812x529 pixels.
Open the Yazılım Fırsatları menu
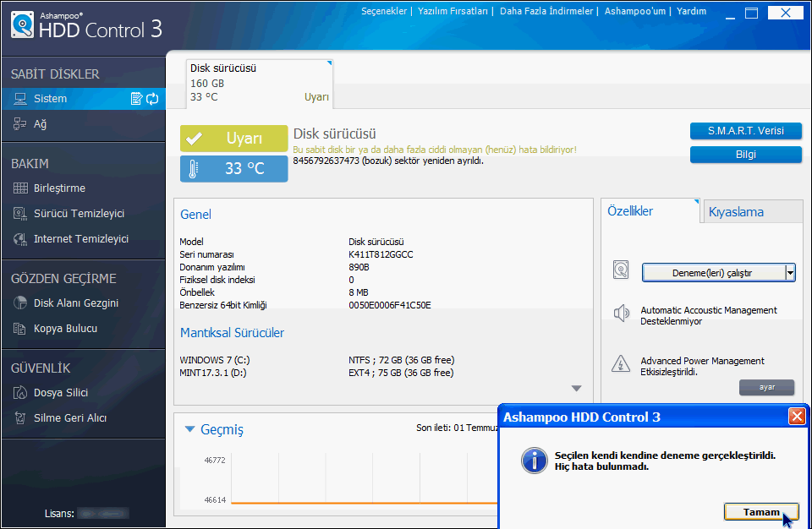click(x=453, y=11)
